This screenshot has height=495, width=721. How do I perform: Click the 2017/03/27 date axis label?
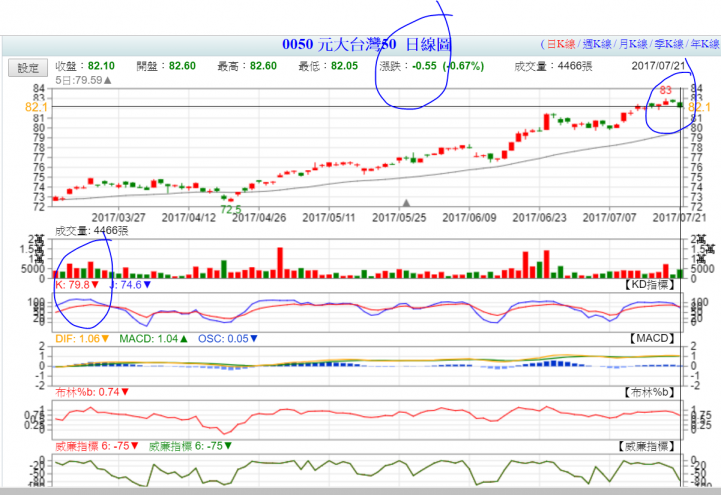point(119,217)
